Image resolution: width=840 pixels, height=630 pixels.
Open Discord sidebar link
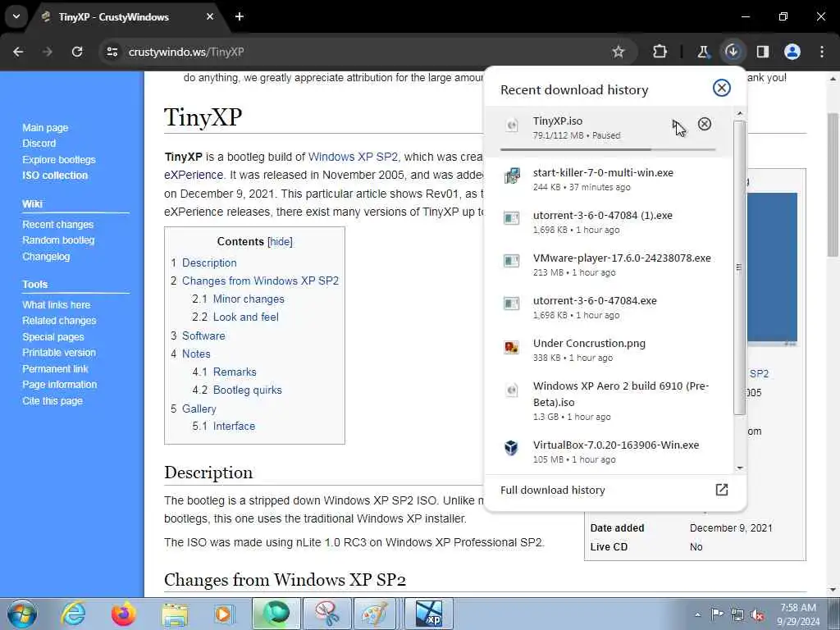coord(39,143)
